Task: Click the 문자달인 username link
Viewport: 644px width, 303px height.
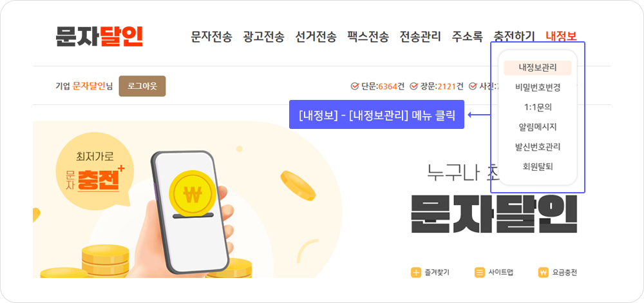Action: [x=89, y=86]
